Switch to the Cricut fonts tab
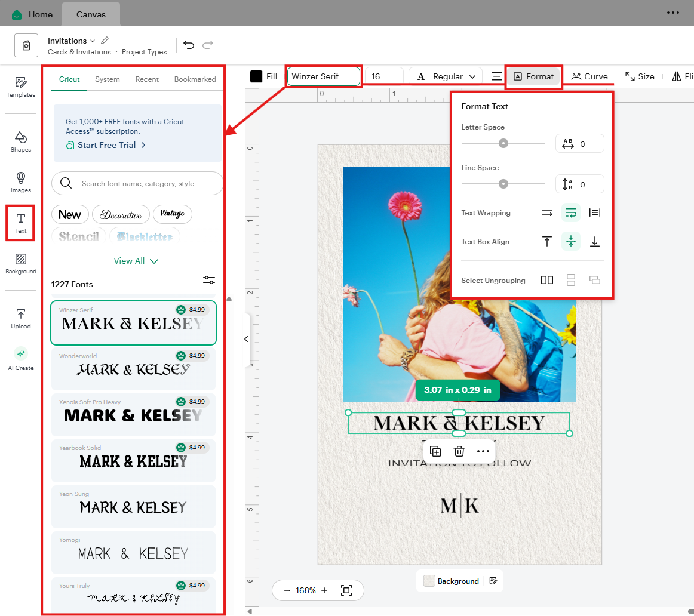Viewport: 694px width, 616px height. pos(69,79)
